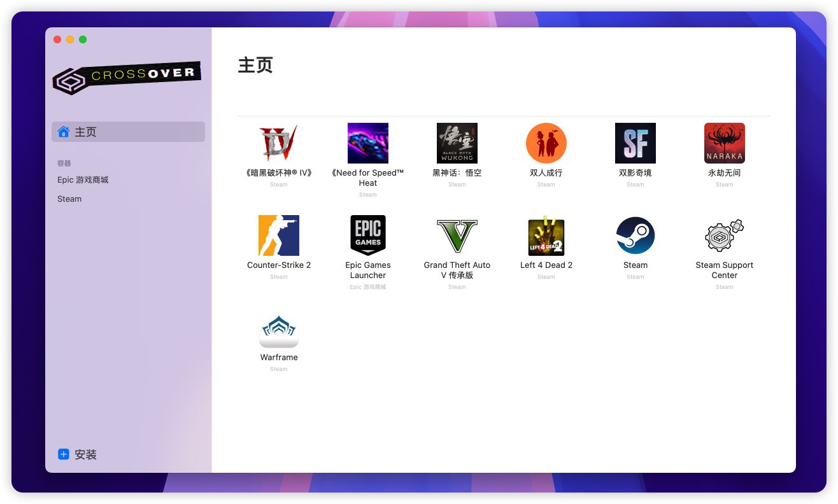Launch the Counter-Strike 2 icon

point(279,235)
